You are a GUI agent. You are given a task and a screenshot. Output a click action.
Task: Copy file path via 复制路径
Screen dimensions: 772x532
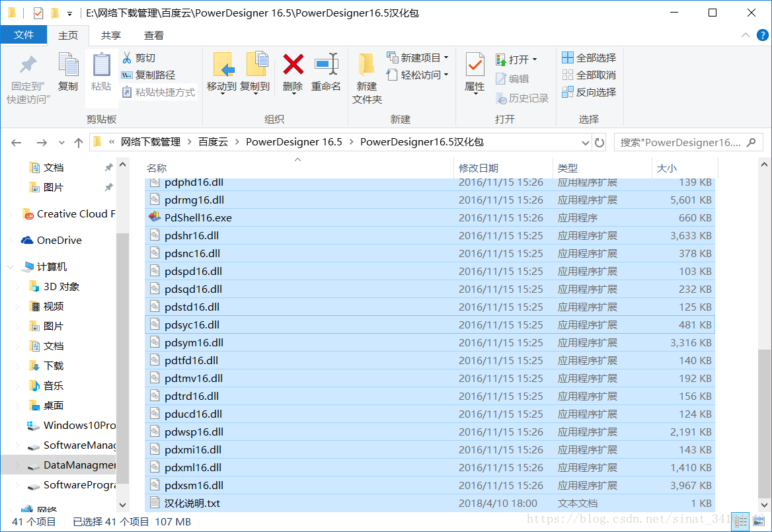148,75
